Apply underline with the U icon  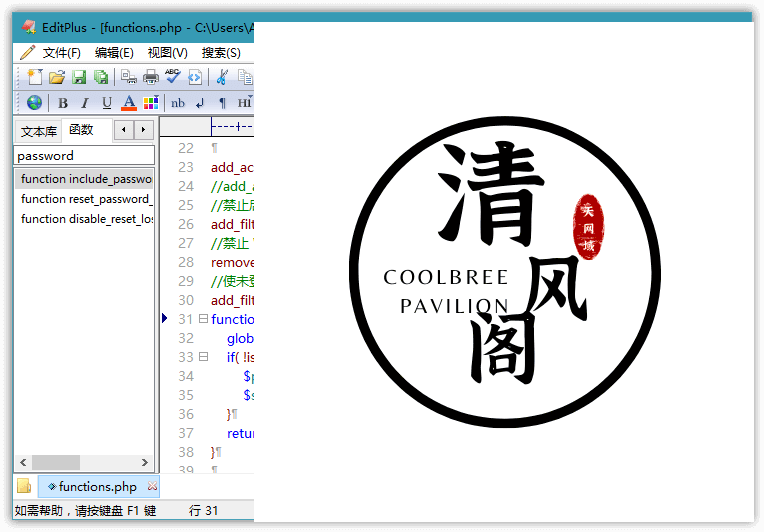point(107,103)
